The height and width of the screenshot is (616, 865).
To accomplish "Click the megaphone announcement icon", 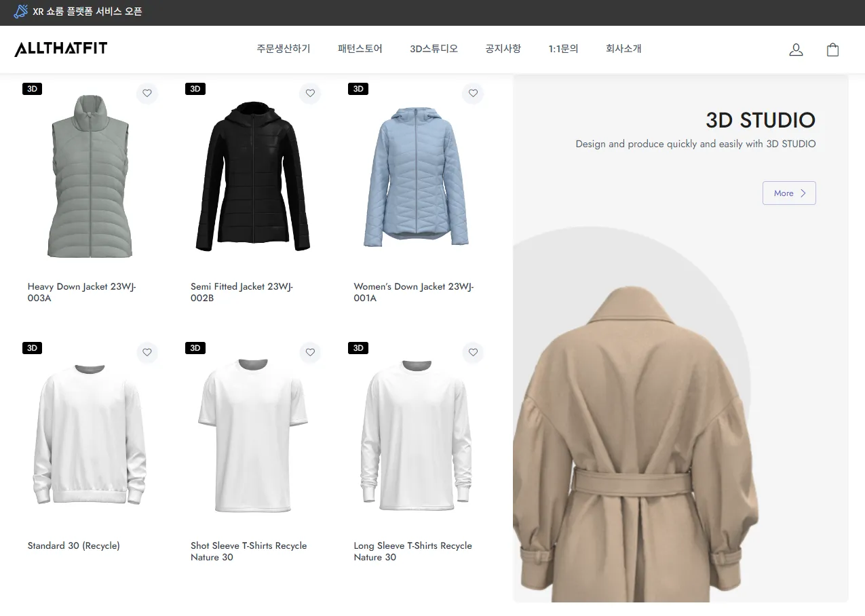I will [x=21, y=12].
